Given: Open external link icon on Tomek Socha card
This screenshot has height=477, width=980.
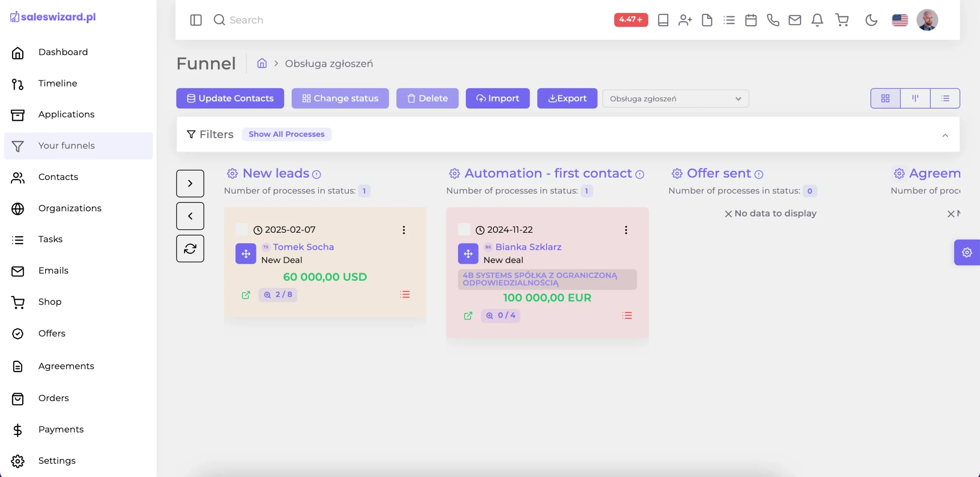Looking at the screenshot, I should click(246, 295).
